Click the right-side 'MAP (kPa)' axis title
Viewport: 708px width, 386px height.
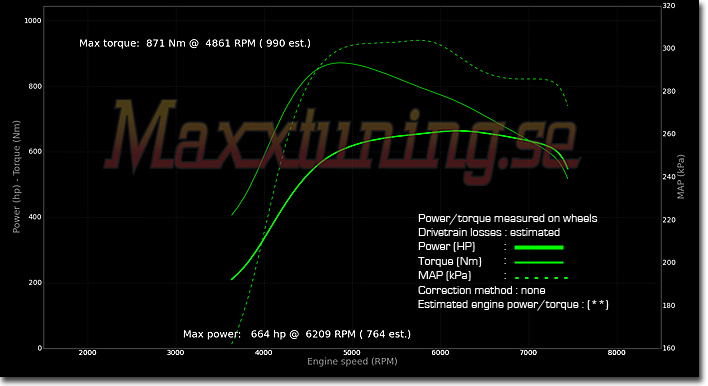click(x=681, y=177)
